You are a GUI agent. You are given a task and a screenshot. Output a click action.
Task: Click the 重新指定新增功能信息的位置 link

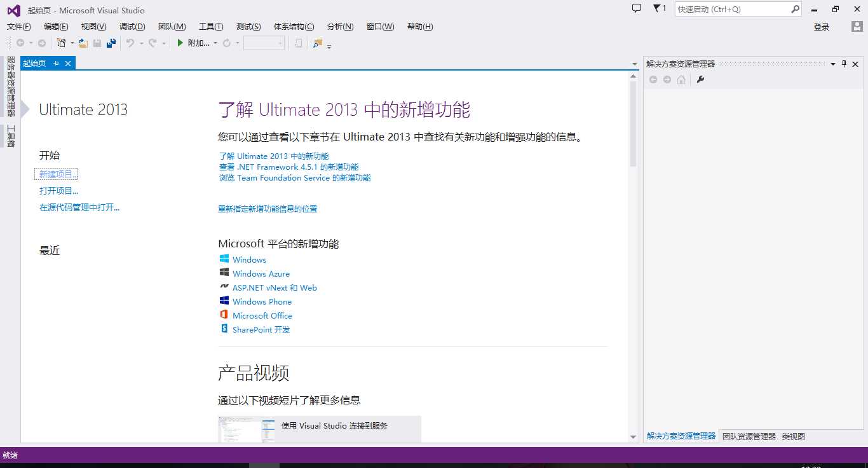tap(268, 209)
